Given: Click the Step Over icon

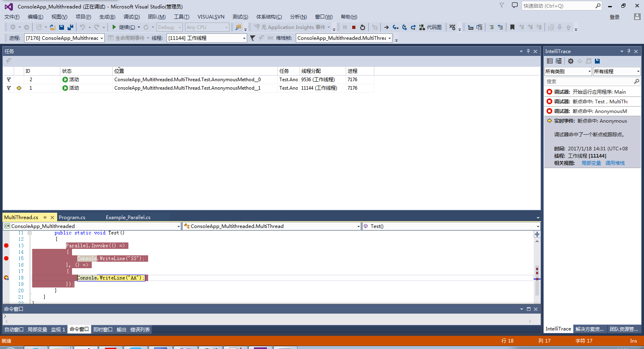Looking at the screenshot, I should (405, 27).
